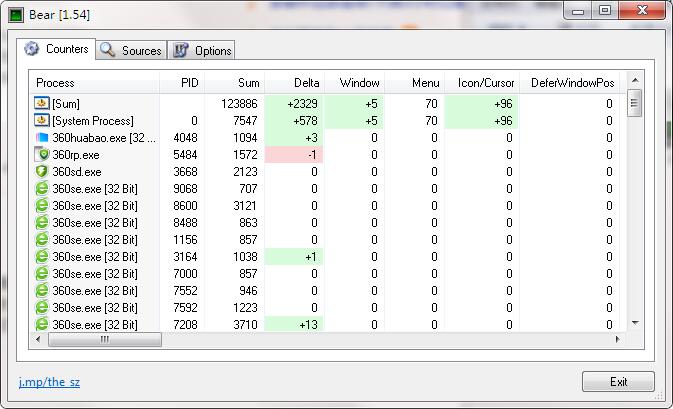Click the Bear application icon in title bar
The width and height of the screenshot is (673, 409).
pyautogui.click(x=16, y=15)
